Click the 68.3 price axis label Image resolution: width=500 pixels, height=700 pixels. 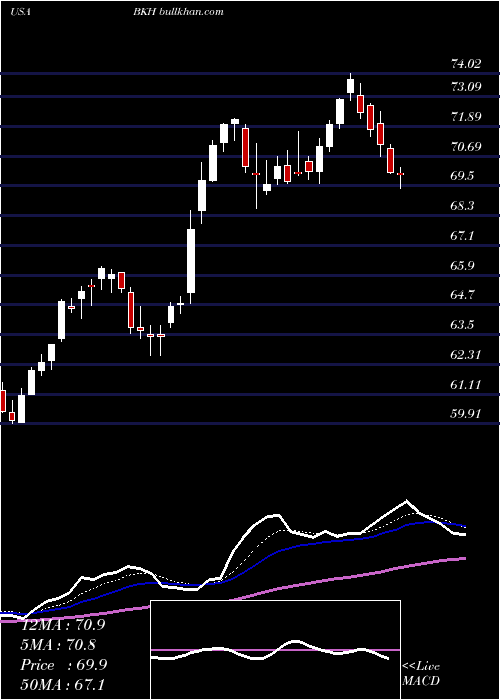click(x=462, y=206)
